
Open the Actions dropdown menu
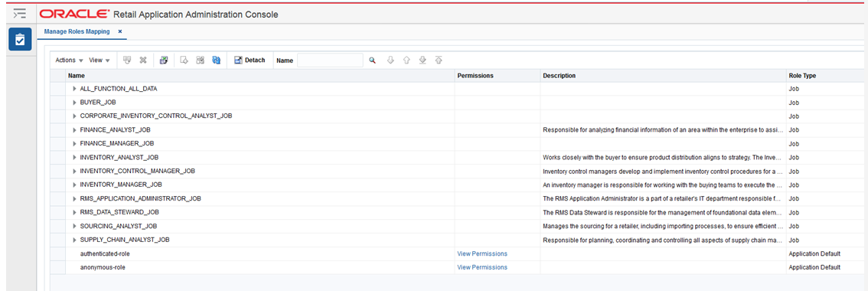69,60
